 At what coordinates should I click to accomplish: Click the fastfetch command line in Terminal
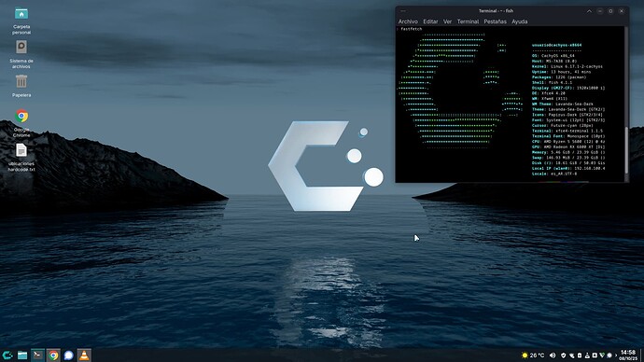[410, 29]
